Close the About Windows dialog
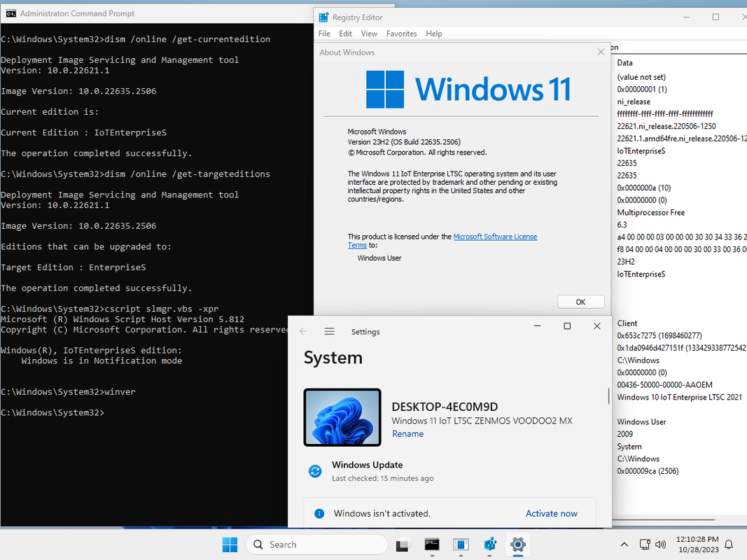Screen dimensions: 747x560 [601, 52]
